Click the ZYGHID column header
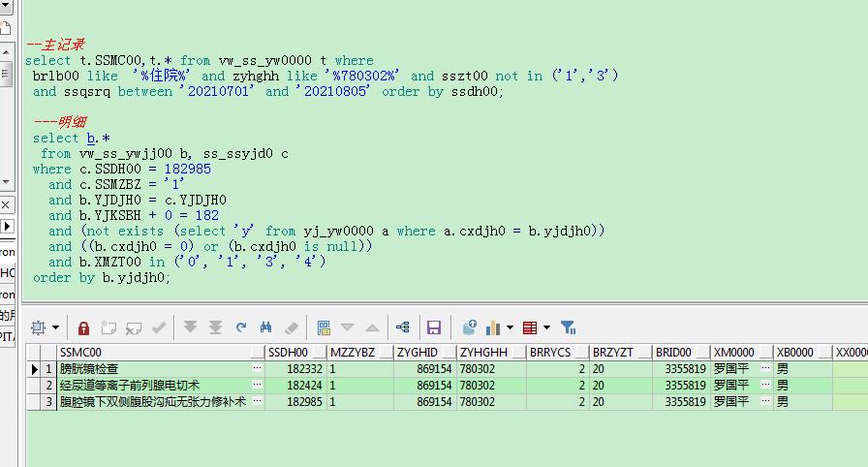The width and height of the screenshot is (868, 467). [424, 353]
